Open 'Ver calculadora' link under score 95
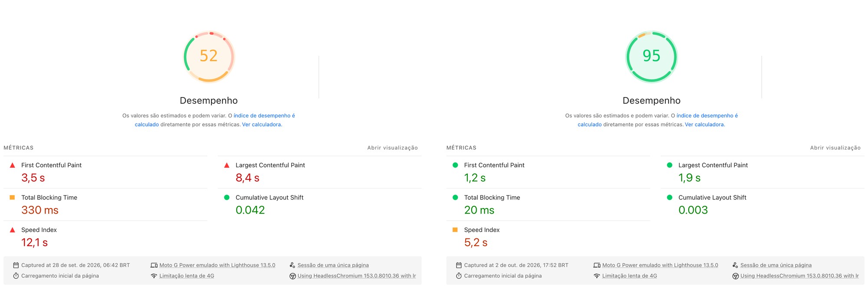This screenshot has height=290, width=868. [704, 125]
